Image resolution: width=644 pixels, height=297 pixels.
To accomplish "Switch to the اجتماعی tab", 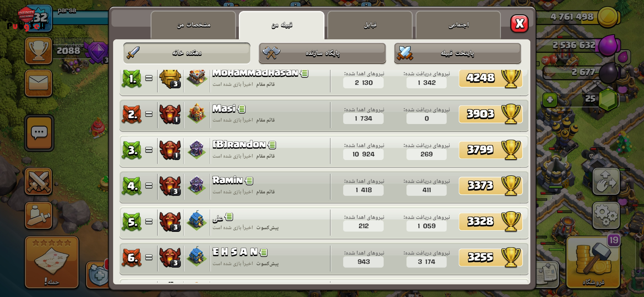I will tap(459, 25).
